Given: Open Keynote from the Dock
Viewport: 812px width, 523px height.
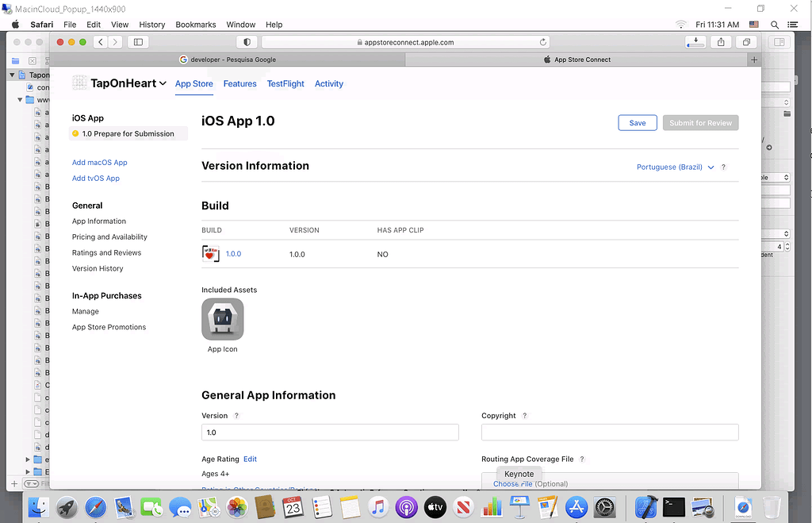Looking at the screenshot, I should pyautogui.click(x=519, y=507).
